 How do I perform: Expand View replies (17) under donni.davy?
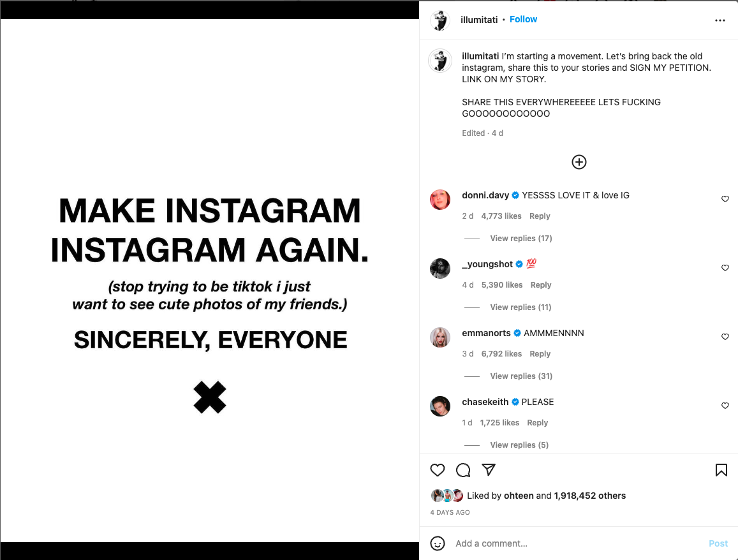point(520,239)
